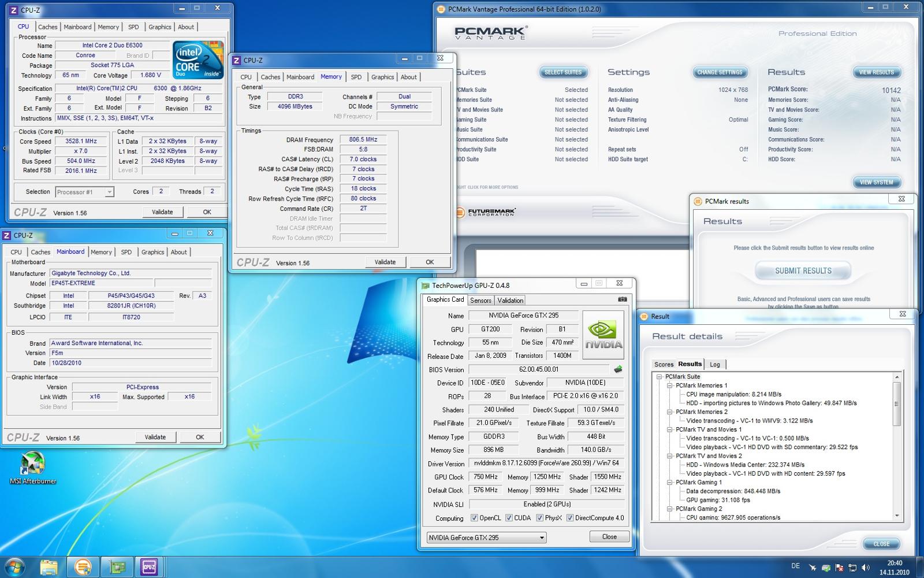Image resolution: width=924 pixels, height=578 pixels.
Task: Collapse the PCMark Suite tree node
Action: 659,376
